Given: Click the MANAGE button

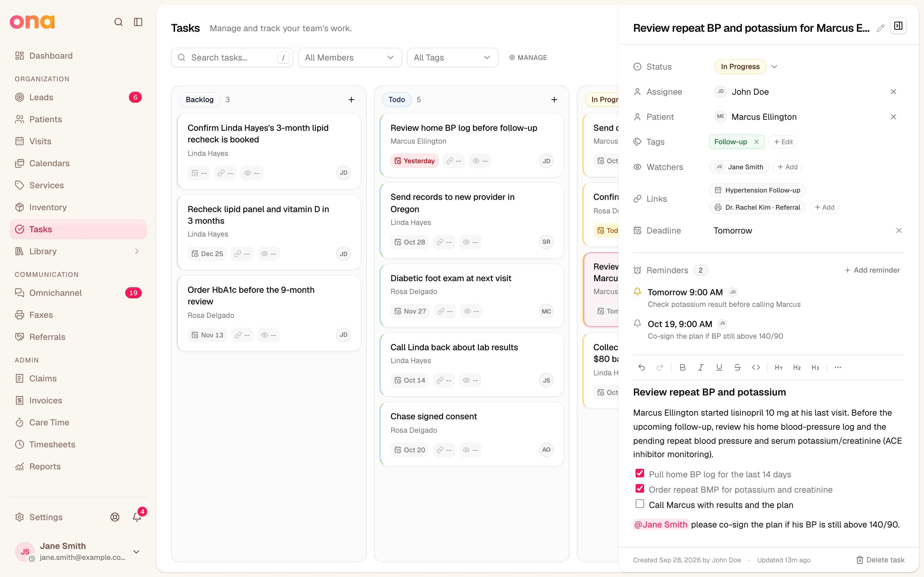Looking at the screenshot, I should 528,58.
